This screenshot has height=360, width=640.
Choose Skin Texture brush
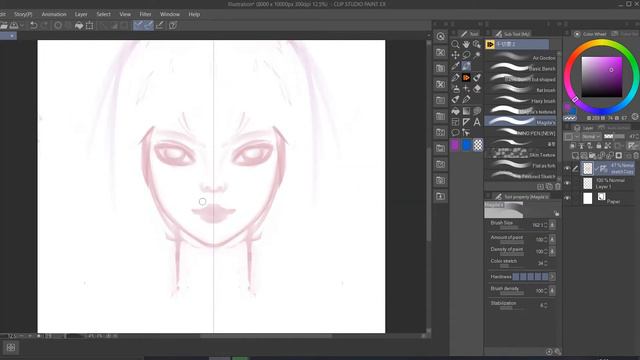point(521,154)
